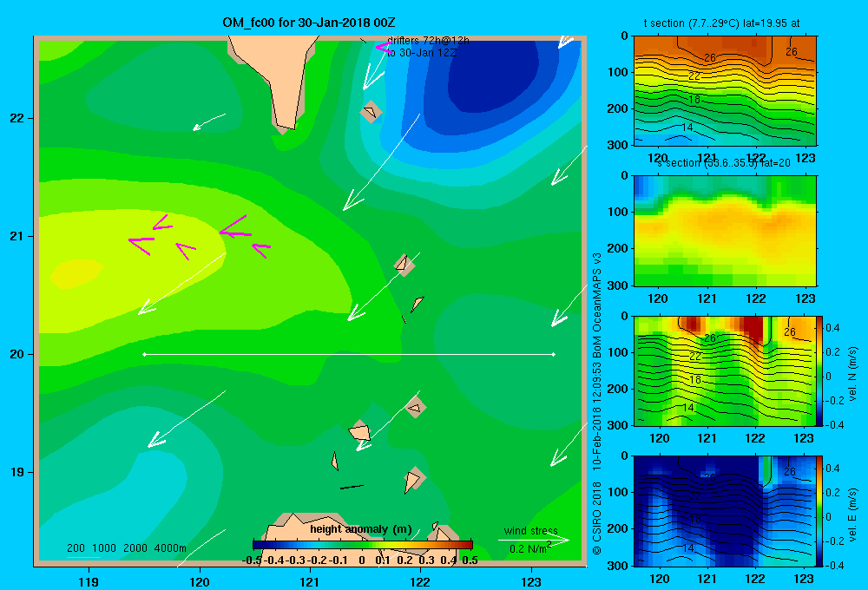The image size is (868, 590).
Task: Click longitude 122 label under main map
Action: (420, 581)
